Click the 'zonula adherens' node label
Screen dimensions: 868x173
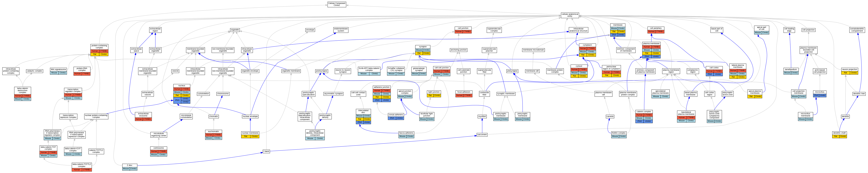396,115
